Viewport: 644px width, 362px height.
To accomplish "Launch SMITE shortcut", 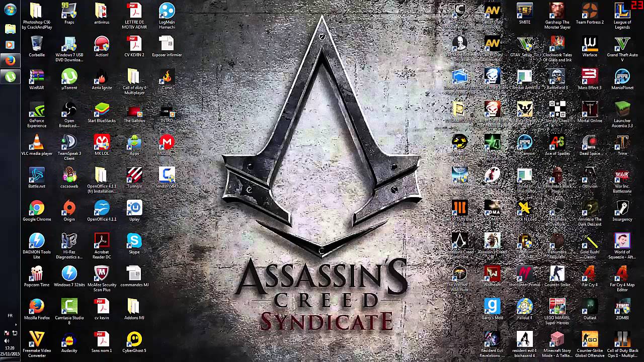I will point(525,14).
